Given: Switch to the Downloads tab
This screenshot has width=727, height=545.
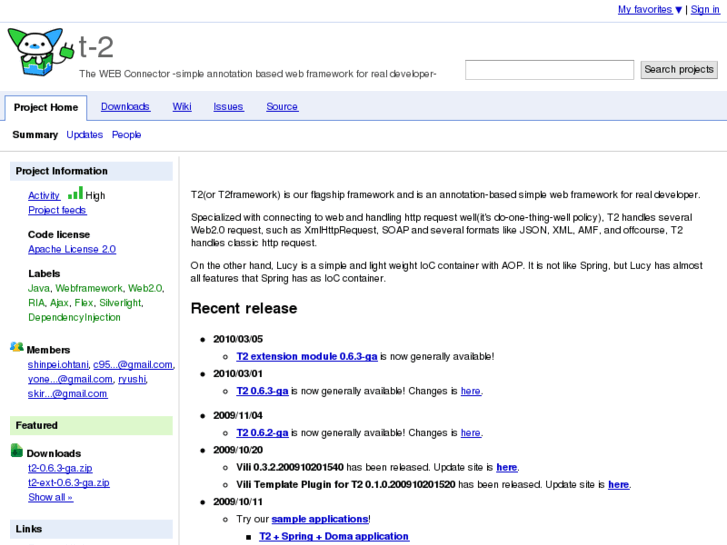Looking at the screenshot, I should (125, 107).
